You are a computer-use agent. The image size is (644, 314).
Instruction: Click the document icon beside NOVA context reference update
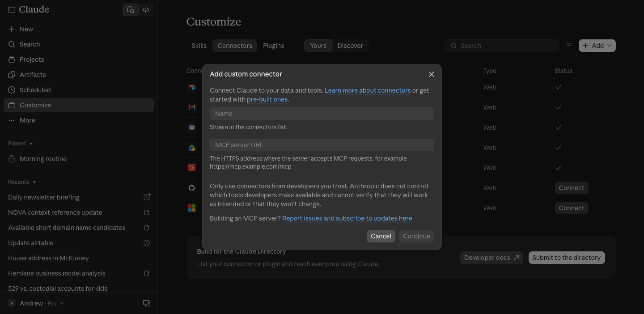click(147, 212)
